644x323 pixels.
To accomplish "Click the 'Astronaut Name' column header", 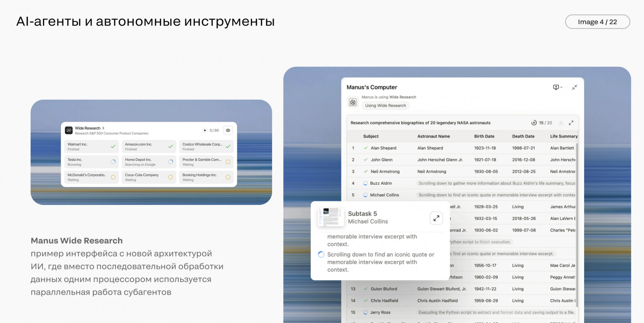I will point(432,137).
